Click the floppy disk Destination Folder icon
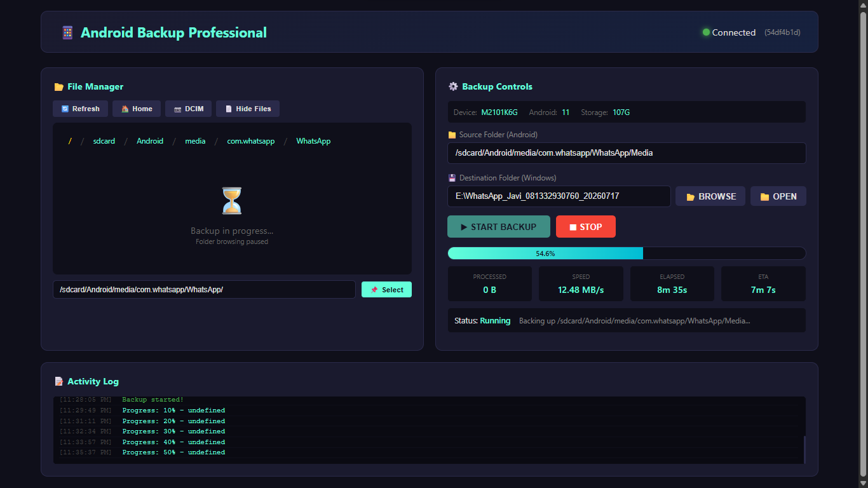 tap(452, 178)
